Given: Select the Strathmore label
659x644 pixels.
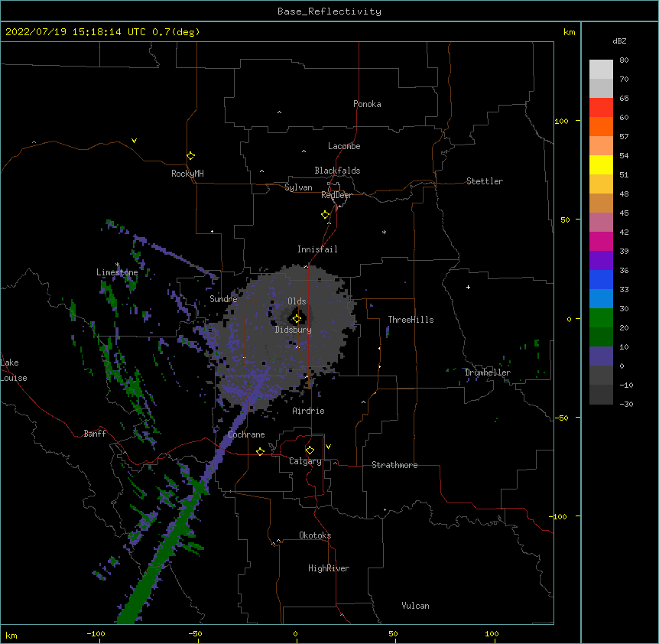Looking at the screenshot, I should pos(394,465).
